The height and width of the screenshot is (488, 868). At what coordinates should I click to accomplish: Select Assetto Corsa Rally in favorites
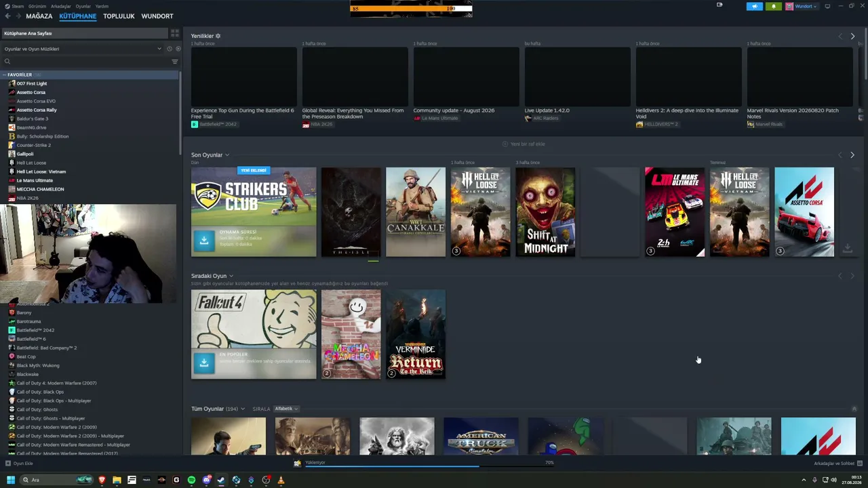37,110
